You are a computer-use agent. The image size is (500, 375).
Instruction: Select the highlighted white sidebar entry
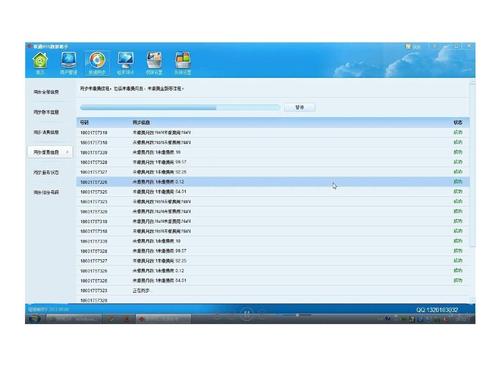(50, 152)
